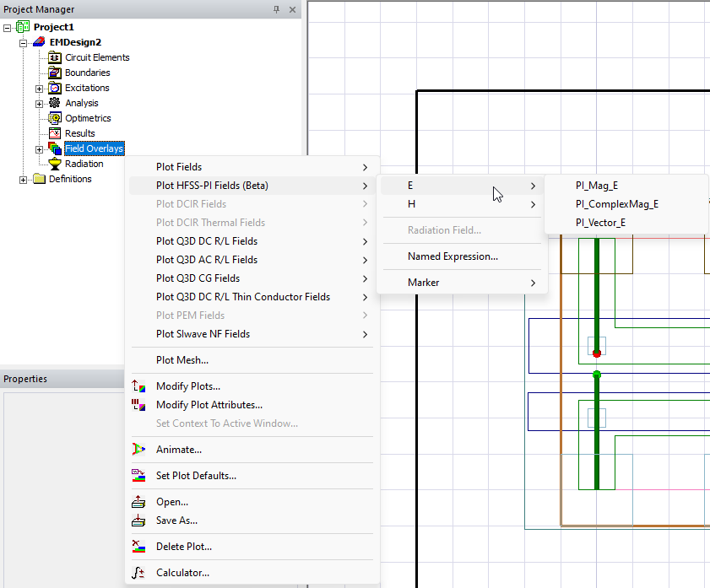Click the Definitions folder icon

(40, 179)
